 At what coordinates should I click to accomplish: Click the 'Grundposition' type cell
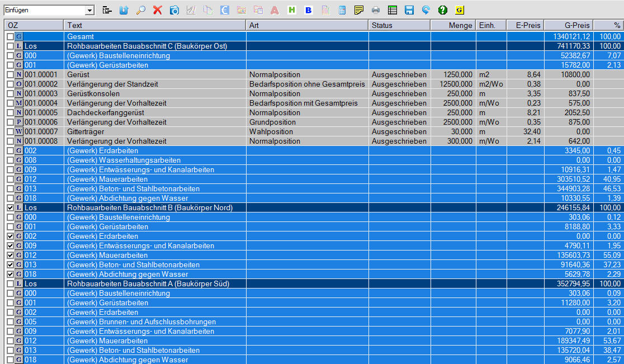[307, 122]
